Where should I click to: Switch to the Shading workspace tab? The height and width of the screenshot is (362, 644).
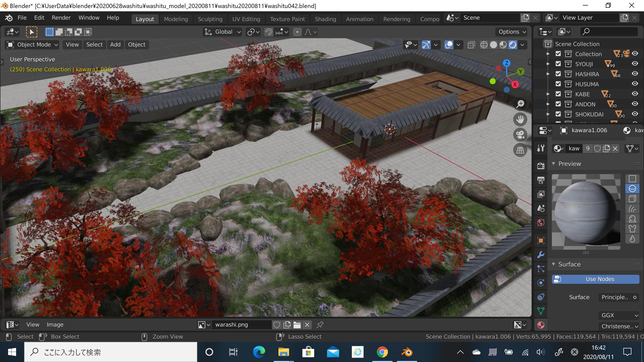(325, 19)
